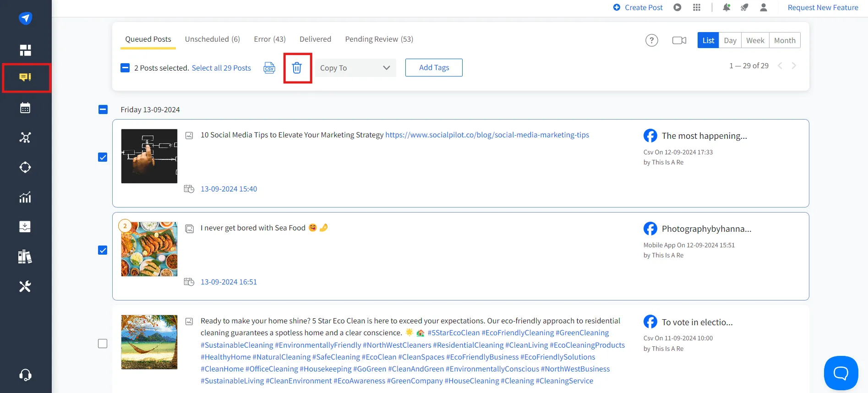
Task: Toggle the select-all posts checkbox in toolbar
Action: coord(125,68)
